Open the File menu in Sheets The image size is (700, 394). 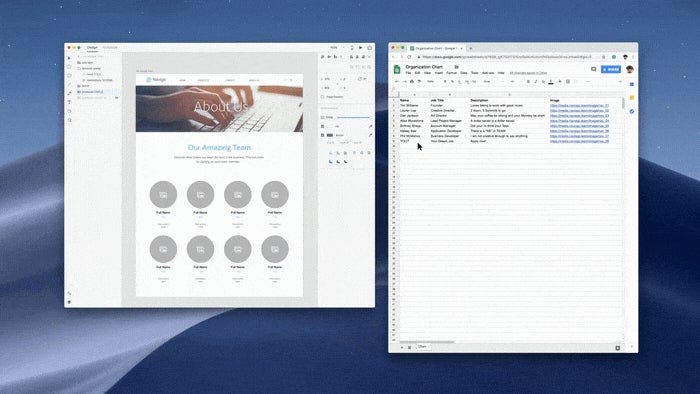[x=408, y=73]
